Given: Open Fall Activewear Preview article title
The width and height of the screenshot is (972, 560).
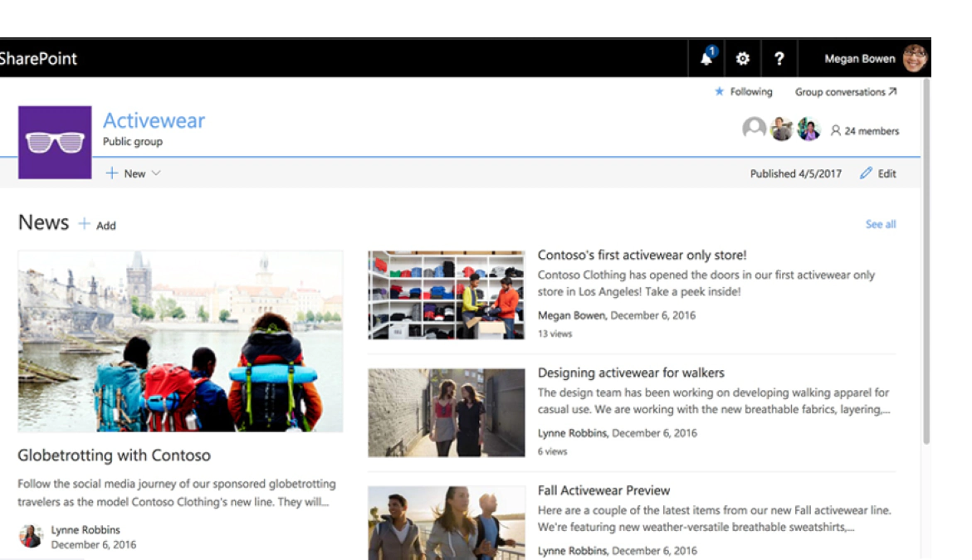Looking at the screenshot, I should click(603, 490).
